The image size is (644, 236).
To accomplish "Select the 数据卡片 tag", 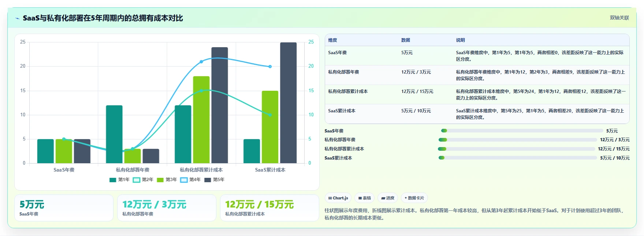I will (x=414, y=198).
